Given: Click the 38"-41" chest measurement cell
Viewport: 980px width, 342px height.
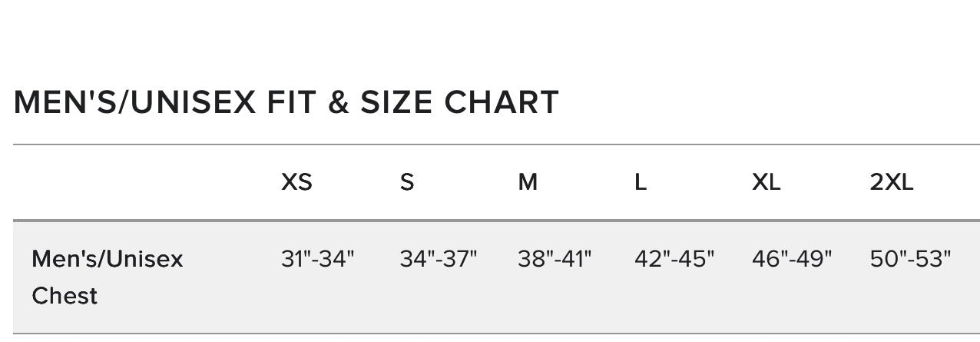Looking at the screenshot, I should tap(555, 259).
